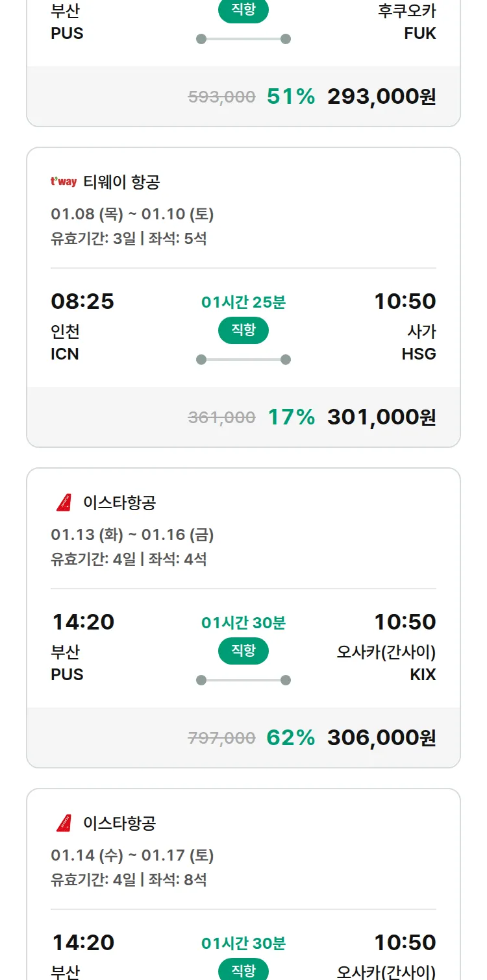Click the 17% discount label

click(291, 417)
